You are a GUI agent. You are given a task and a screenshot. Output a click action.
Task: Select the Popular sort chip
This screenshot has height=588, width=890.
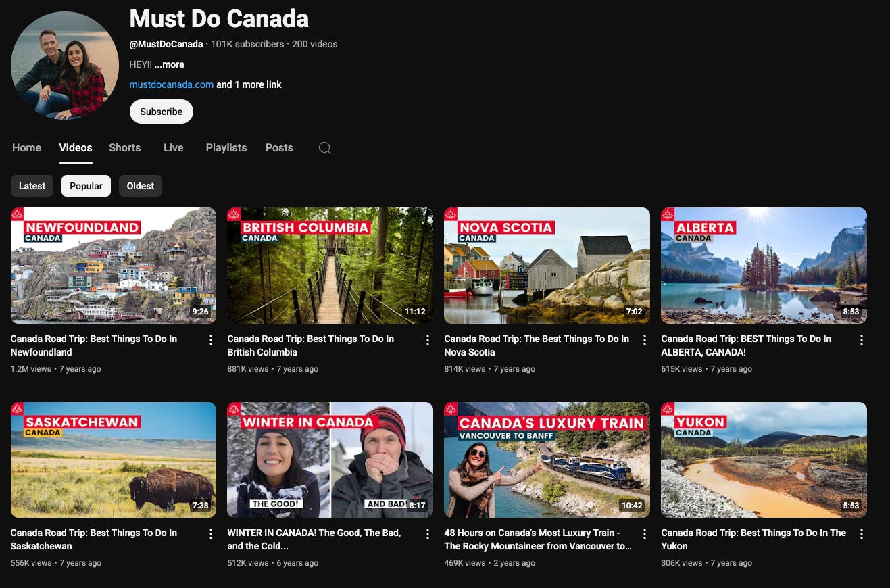click(x=86, y=186)
